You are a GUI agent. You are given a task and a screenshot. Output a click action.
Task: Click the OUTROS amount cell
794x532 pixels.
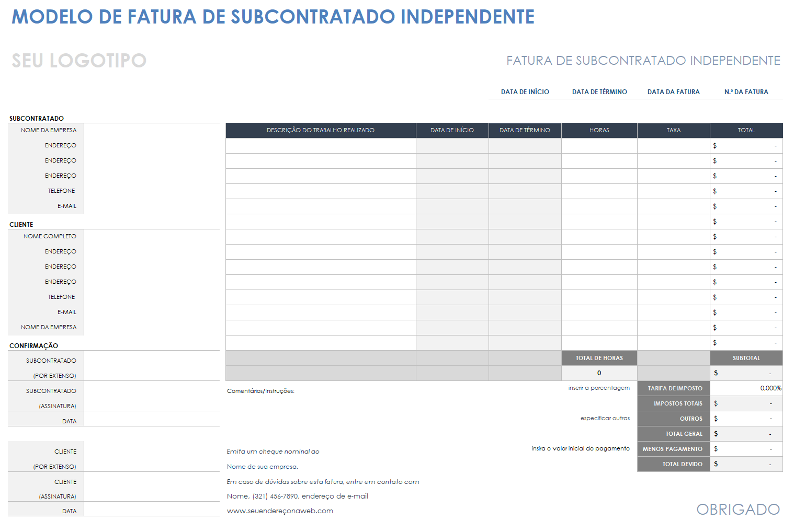coord(746,419)
